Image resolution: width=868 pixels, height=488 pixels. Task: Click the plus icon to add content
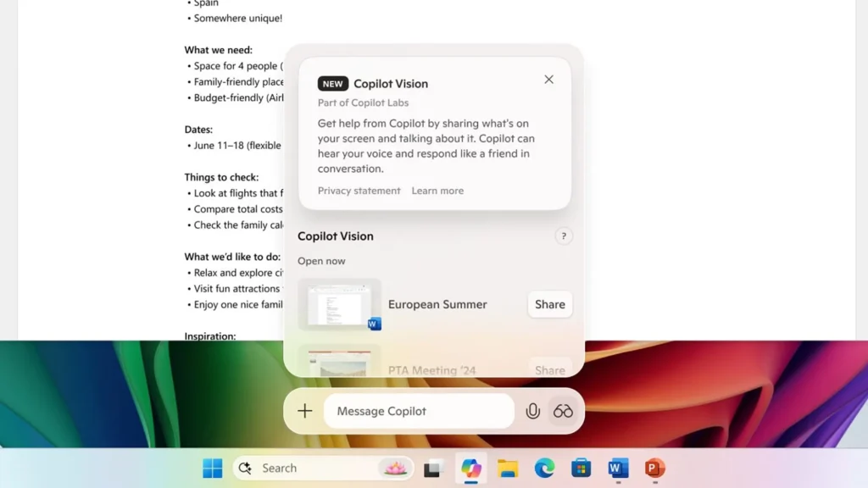pos(304,411)
